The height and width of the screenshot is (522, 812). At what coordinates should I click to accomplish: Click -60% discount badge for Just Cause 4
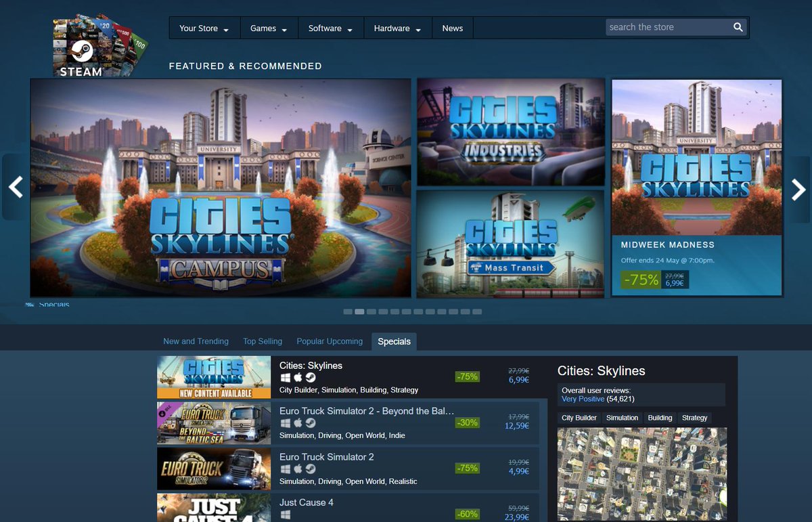pos(467,514)
